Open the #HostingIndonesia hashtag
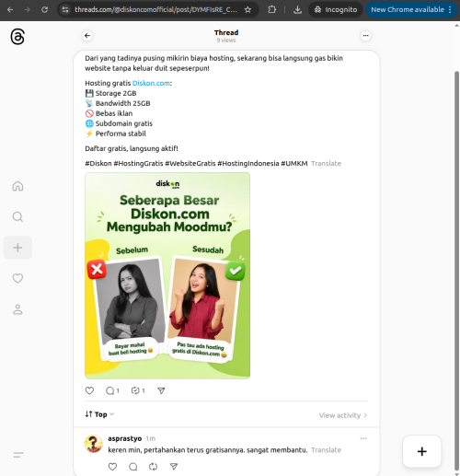Viewport: 460px width, 476px height. click(x=248, y=164)
